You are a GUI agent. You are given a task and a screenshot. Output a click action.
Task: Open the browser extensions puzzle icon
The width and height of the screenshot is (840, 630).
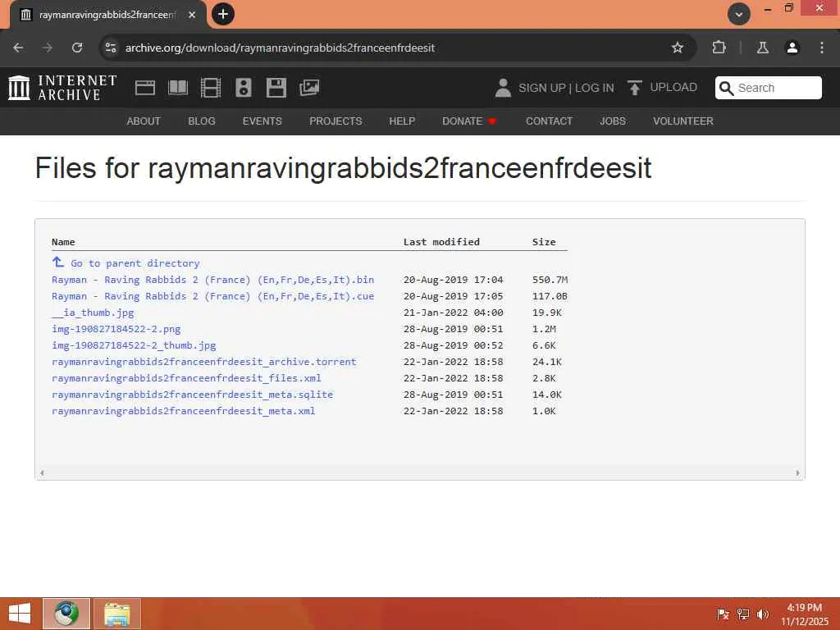719,48
